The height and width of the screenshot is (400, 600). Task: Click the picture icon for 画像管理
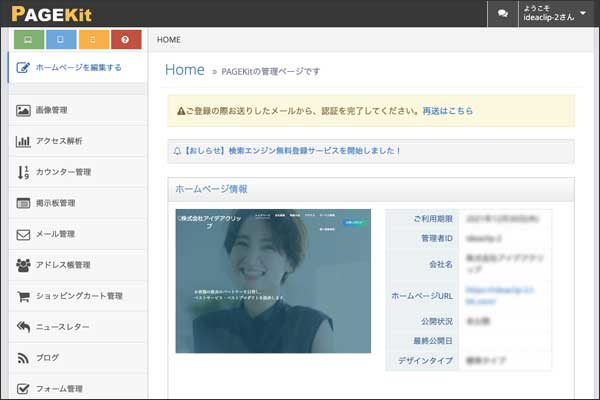pos(23,110)
